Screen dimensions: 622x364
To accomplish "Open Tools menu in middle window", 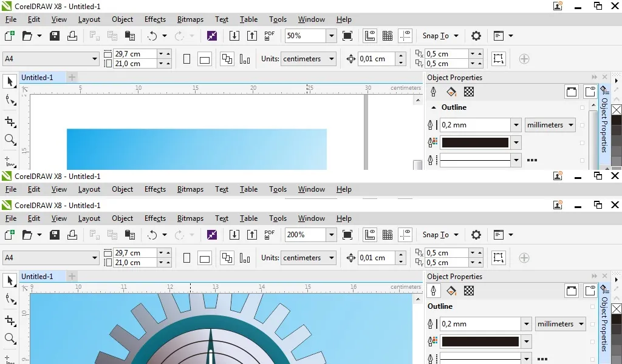I will point(278,189).
